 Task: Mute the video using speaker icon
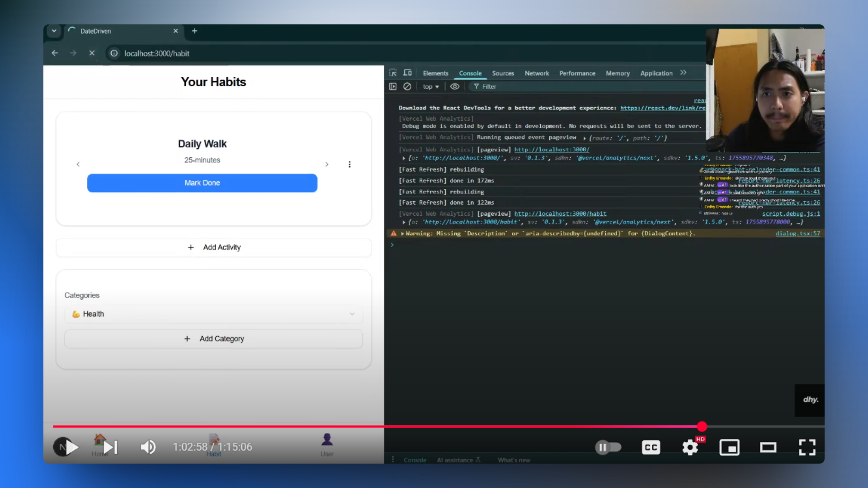148,447
